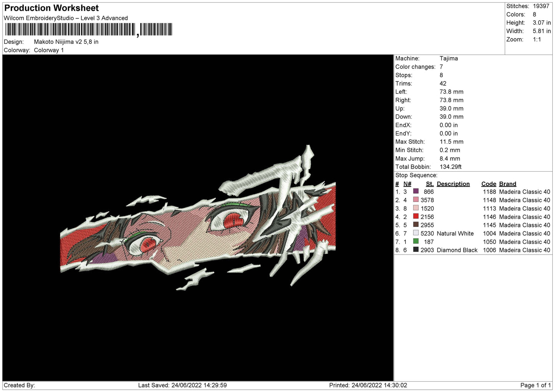
Task: Click the "Color changes:" label
Action: 415,67
